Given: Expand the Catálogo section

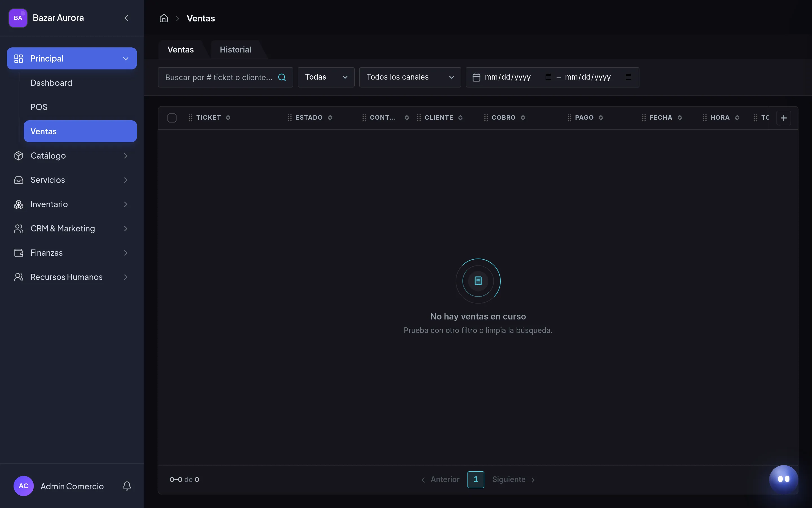Looking at the screenshot, I should coord(72,156).
